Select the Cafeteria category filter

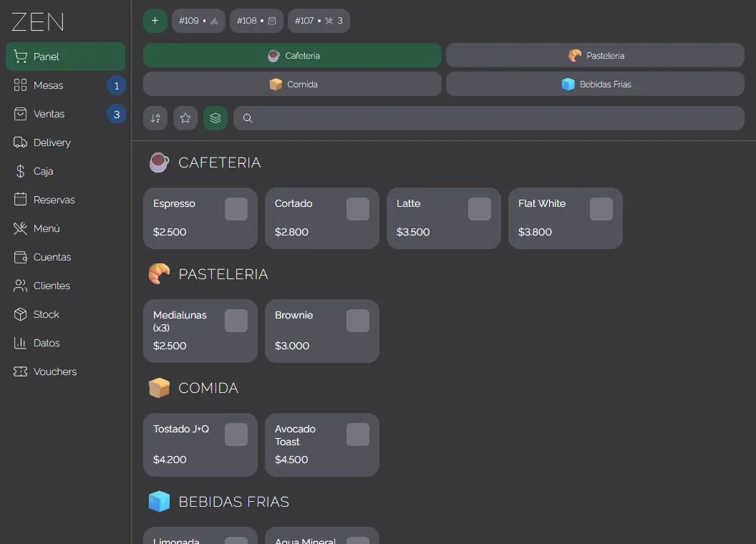pos(292,55)
